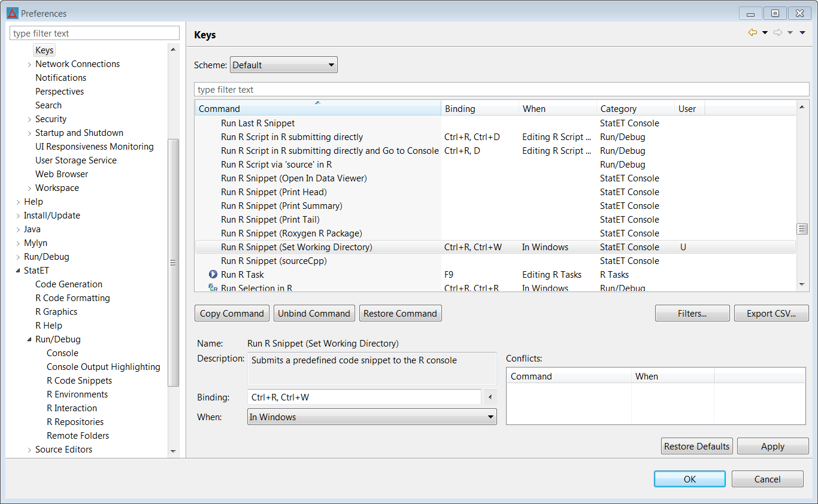818x504 pixels.
Task: Open the Web Browser preferences page
Action: pyautogui.click(x=62, y=174)
